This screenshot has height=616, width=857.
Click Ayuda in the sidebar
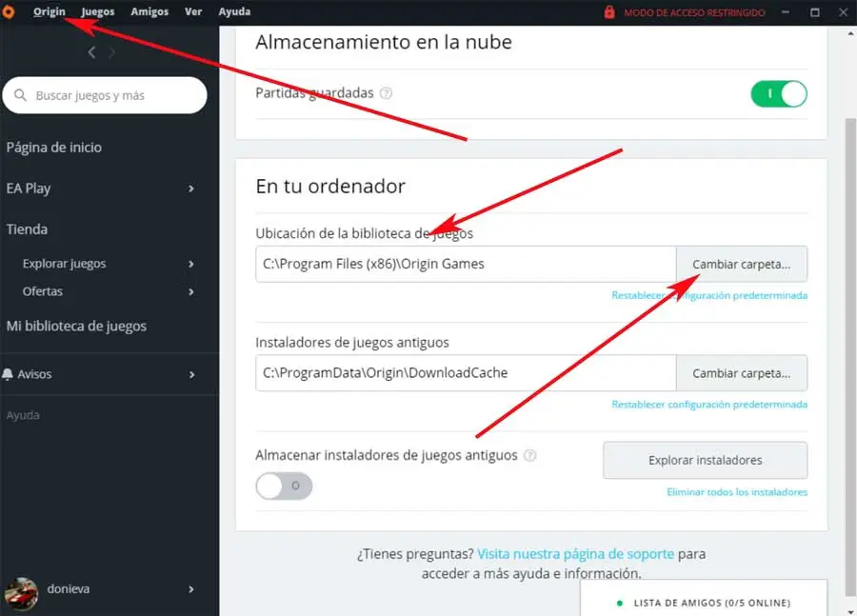point(23,415)
